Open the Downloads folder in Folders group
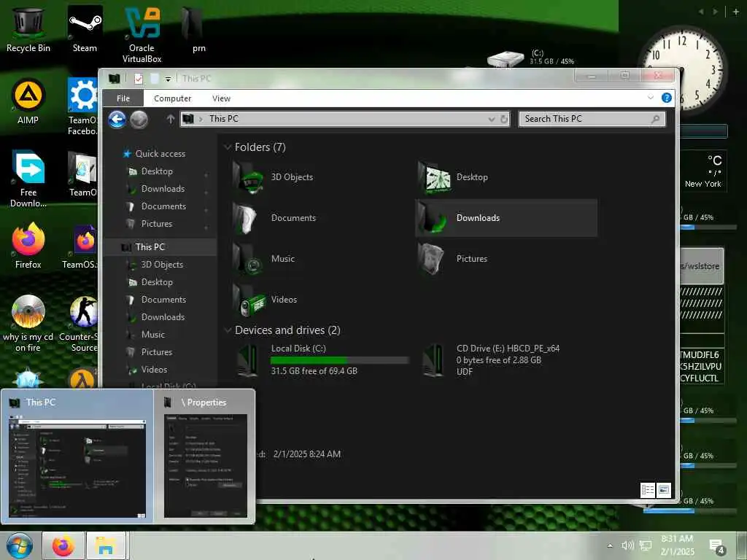Image resolution: width=747 pixels, height=560 pixels. tap(506, 218)
